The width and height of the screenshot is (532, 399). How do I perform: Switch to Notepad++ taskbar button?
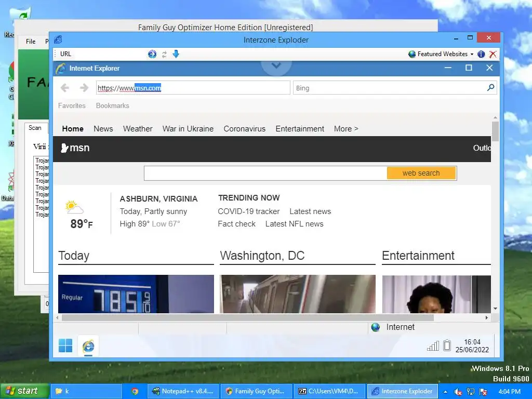pos(183,391)
